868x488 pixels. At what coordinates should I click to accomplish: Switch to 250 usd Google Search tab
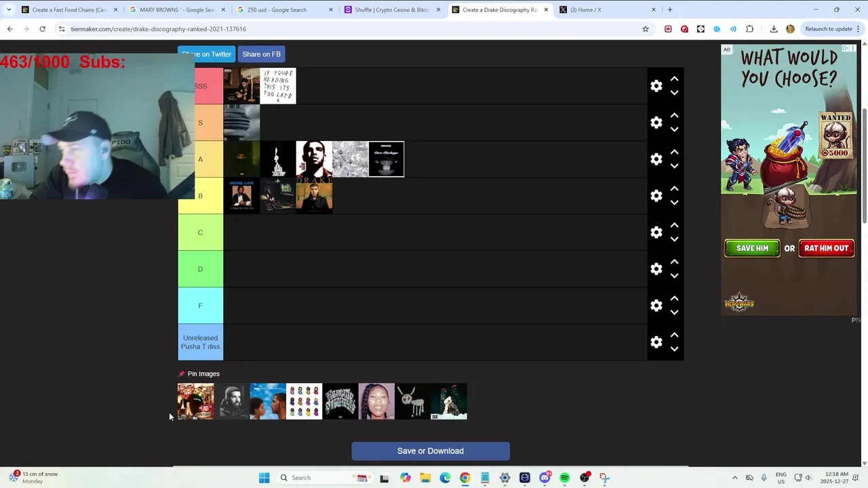(285, 9)
